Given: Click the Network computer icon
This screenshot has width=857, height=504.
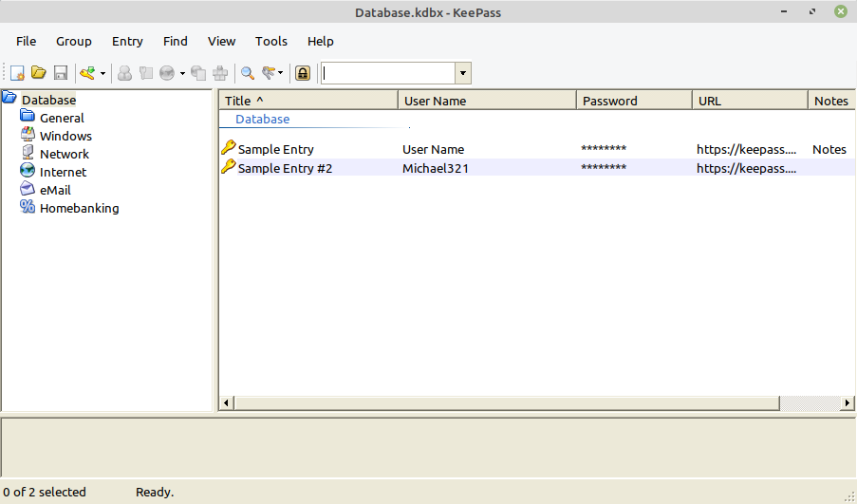Looking at the screenshot, I should coord(28,152).
